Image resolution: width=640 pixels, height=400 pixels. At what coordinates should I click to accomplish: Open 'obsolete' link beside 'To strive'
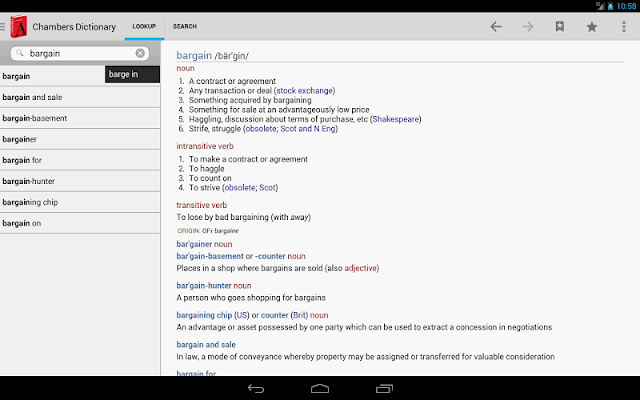(240, 188)
